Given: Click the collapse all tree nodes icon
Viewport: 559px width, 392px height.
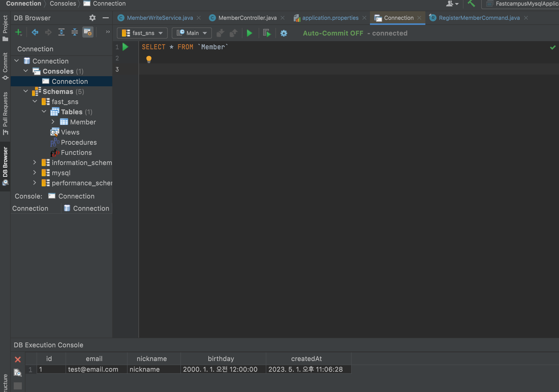Looking at the screenshot, I should pos(75,32).
